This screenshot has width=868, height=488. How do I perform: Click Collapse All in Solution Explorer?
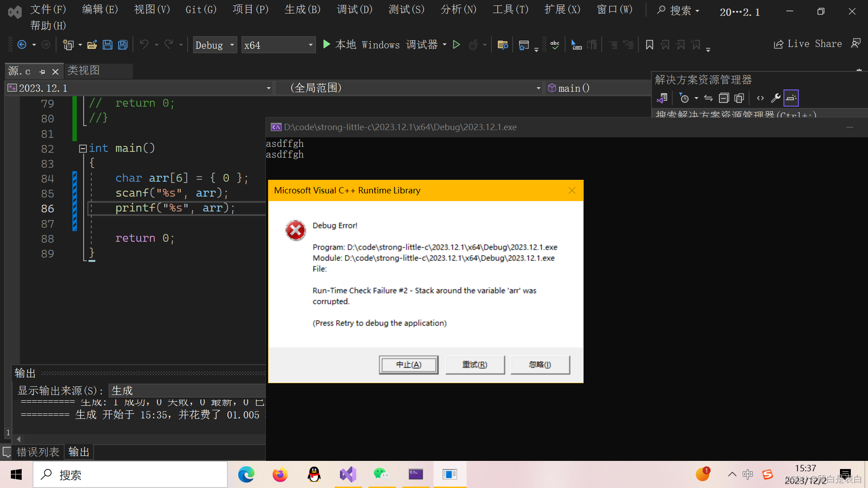coord(724,98)
